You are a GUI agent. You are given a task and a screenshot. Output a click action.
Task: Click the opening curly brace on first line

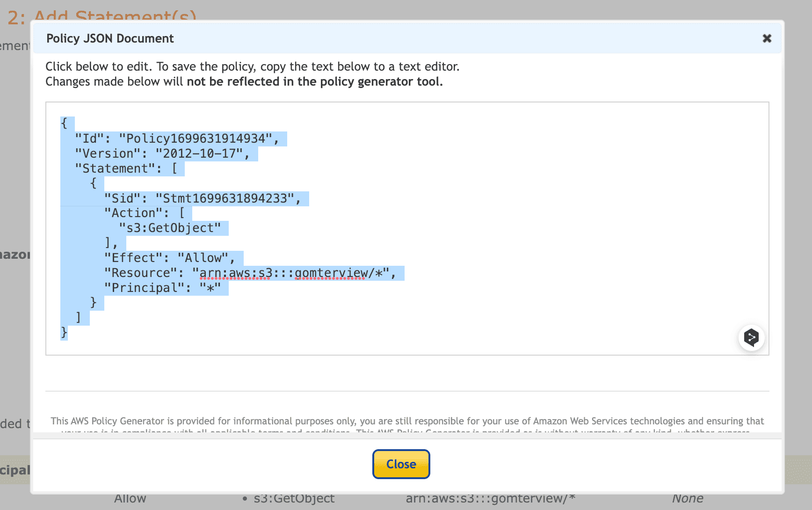coord(64,124)
